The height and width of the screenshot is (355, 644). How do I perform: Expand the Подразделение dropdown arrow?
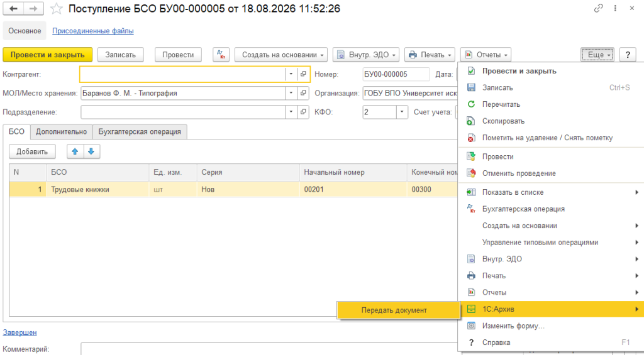(x=291, y=112)
